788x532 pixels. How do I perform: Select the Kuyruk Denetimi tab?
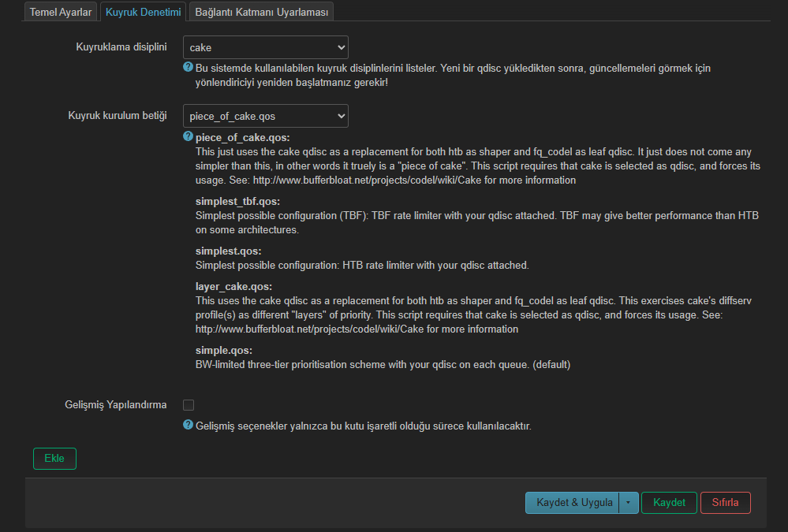coord(144,12)
